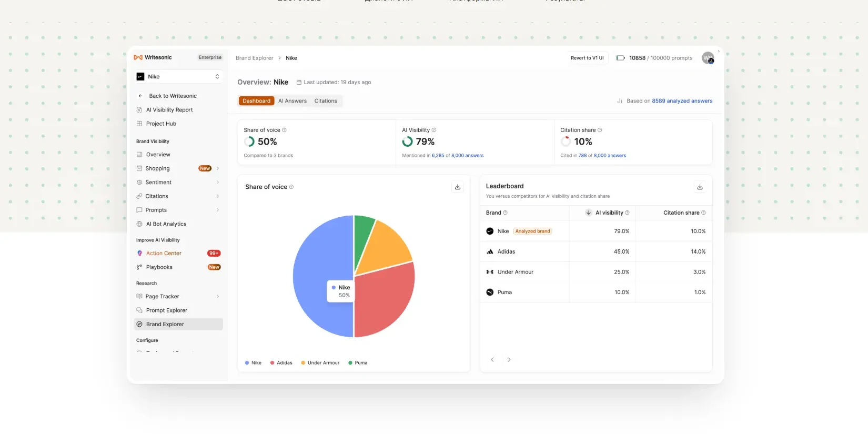Go back to Writesonic
This screenshot has width=868, height=434.
tap(173, 96)
